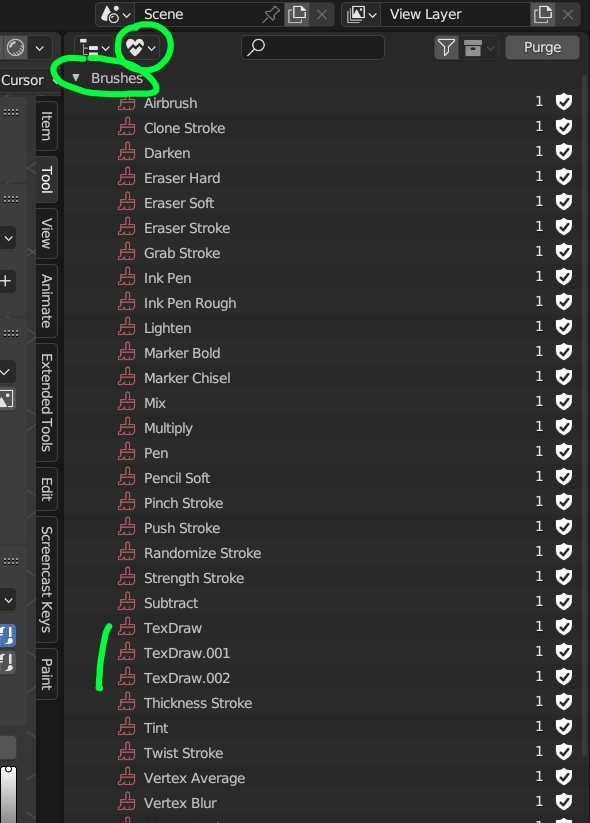590x823 pixels.
Task: Click the Outliner search field
Action: click(x=313, y=47)
